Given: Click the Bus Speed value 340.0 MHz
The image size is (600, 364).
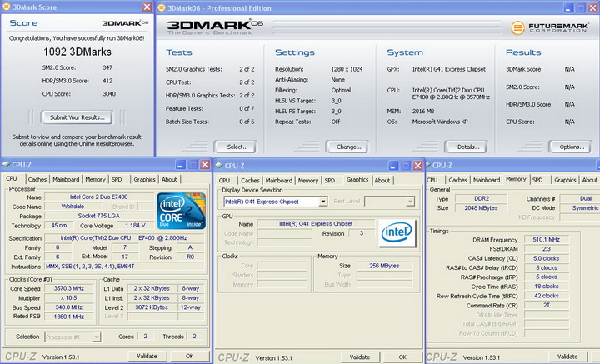Looking at the screenshot, I should point(69,307).
